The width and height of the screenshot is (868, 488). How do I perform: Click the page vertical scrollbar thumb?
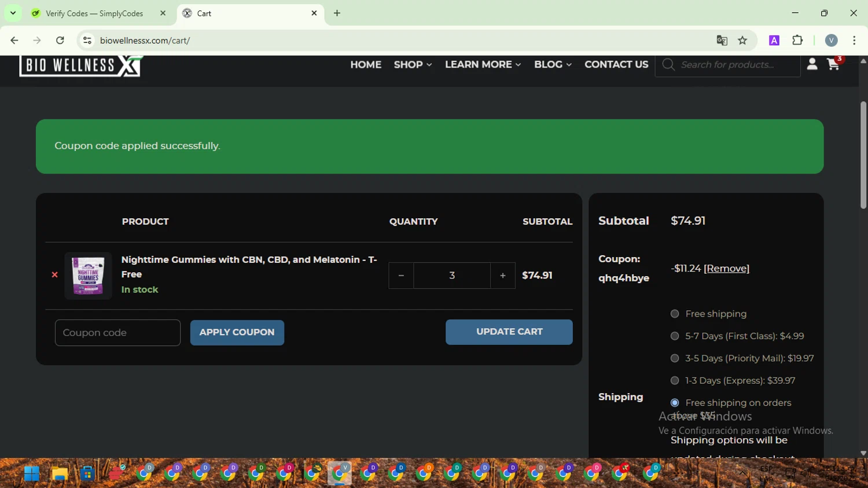(x=863, y=155)
